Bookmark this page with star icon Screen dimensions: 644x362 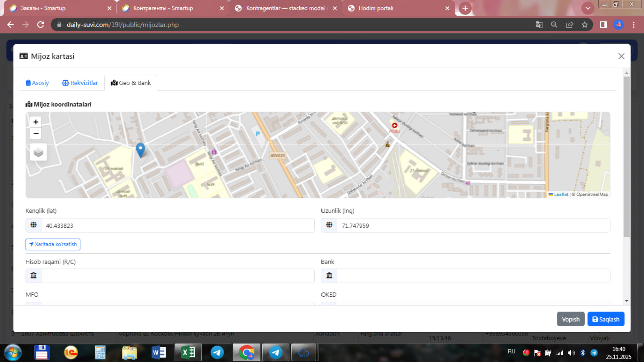pyautogui.click(x=585, y=24)
